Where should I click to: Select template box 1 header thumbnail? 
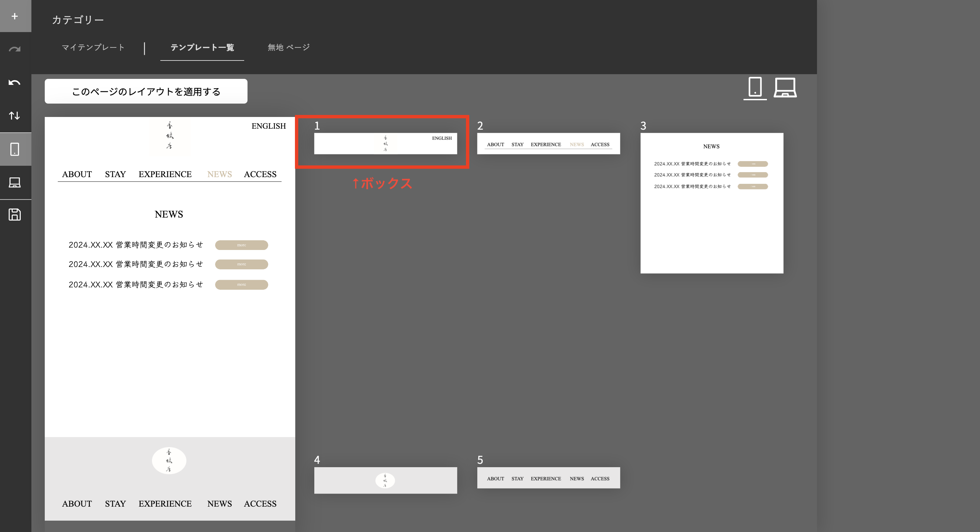click(x=385, y=143)
